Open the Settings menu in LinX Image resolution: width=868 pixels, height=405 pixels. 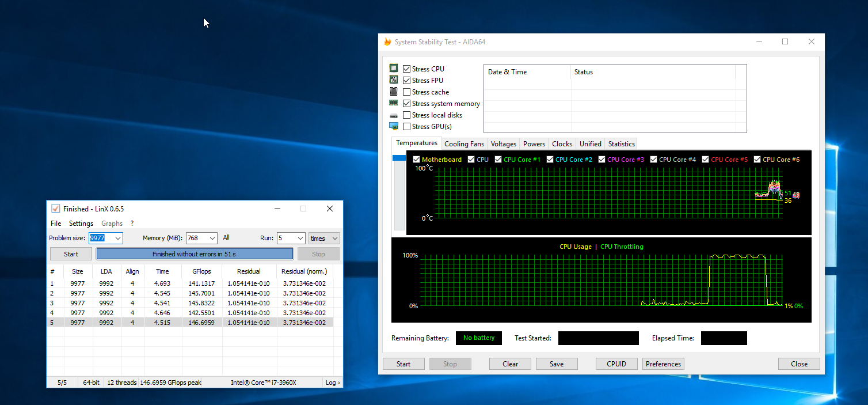pos(81,224)
